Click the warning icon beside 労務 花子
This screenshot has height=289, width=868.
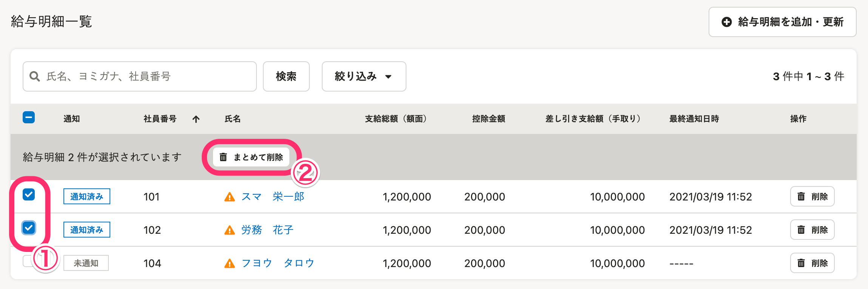pos(230,230)
